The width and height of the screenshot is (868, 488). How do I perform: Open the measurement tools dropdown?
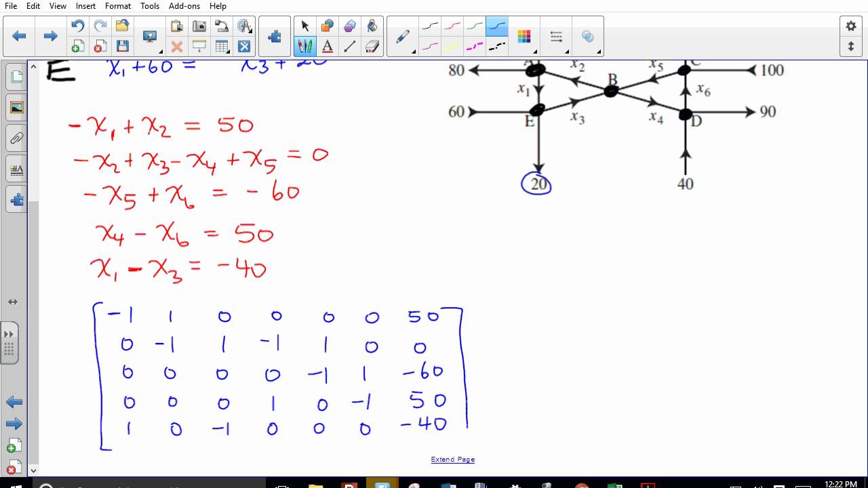pos(244,26)
